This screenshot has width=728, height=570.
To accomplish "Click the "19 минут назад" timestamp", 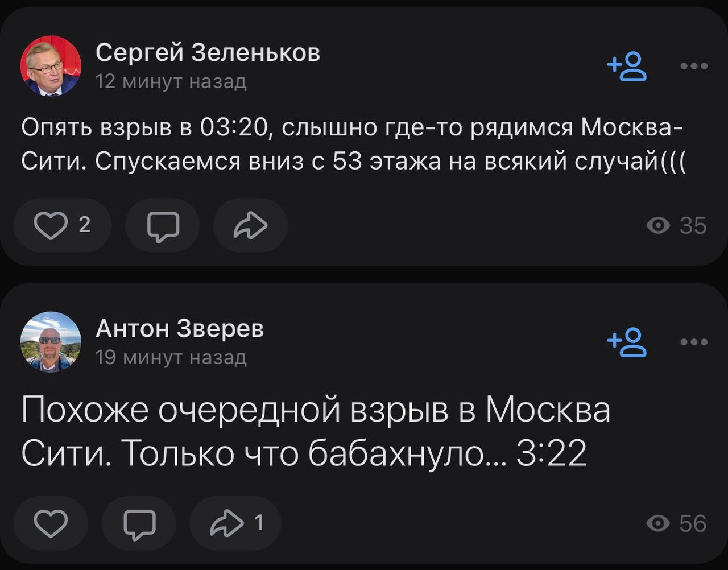I will [171, 358].
